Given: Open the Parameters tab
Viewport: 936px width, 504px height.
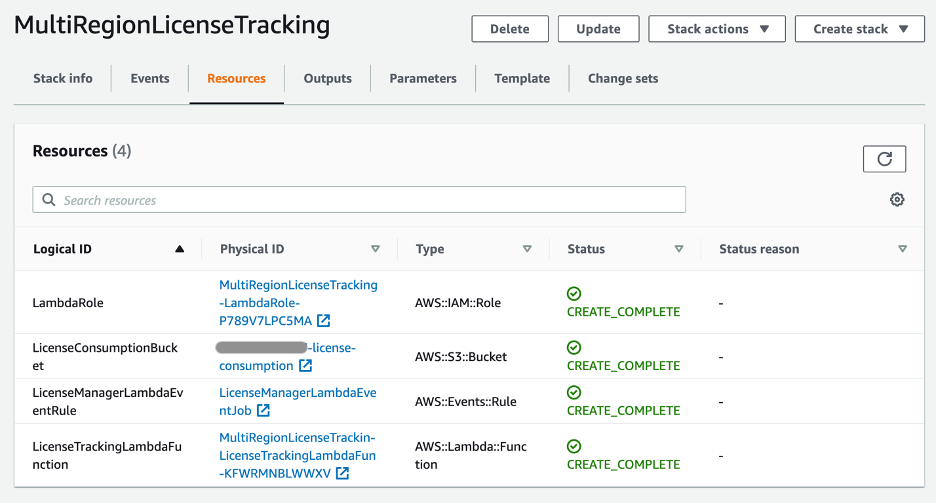Looking at the screenshot, I should click(x=423, y=78).
